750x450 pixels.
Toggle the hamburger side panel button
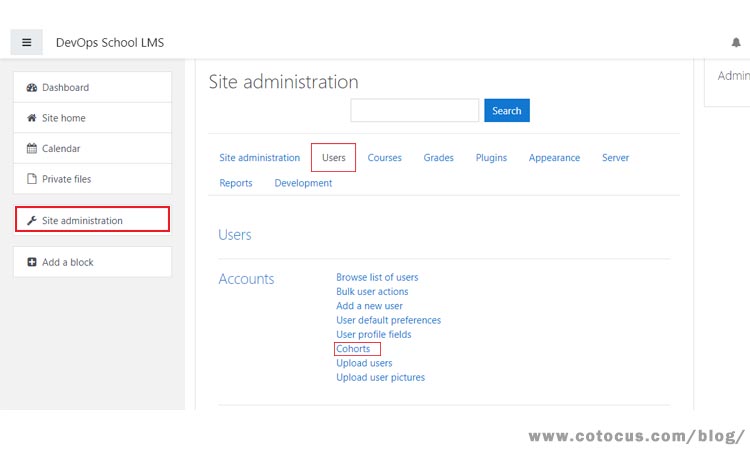[x=26, y=42]
